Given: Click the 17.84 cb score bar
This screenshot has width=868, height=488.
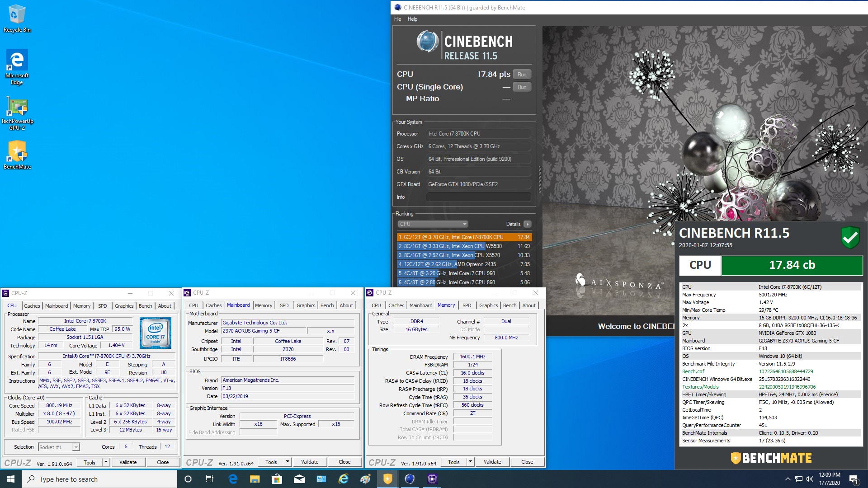Looking at the screenshot, I should tap(792, 265).
